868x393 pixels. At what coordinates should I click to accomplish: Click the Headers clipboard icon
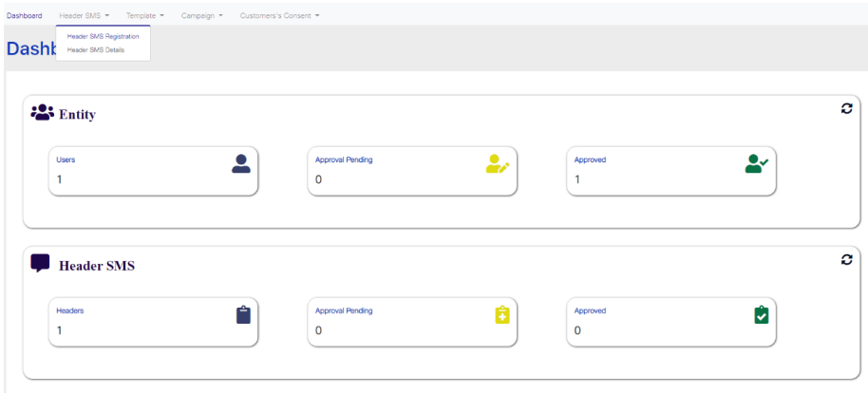tap(242, 315)
